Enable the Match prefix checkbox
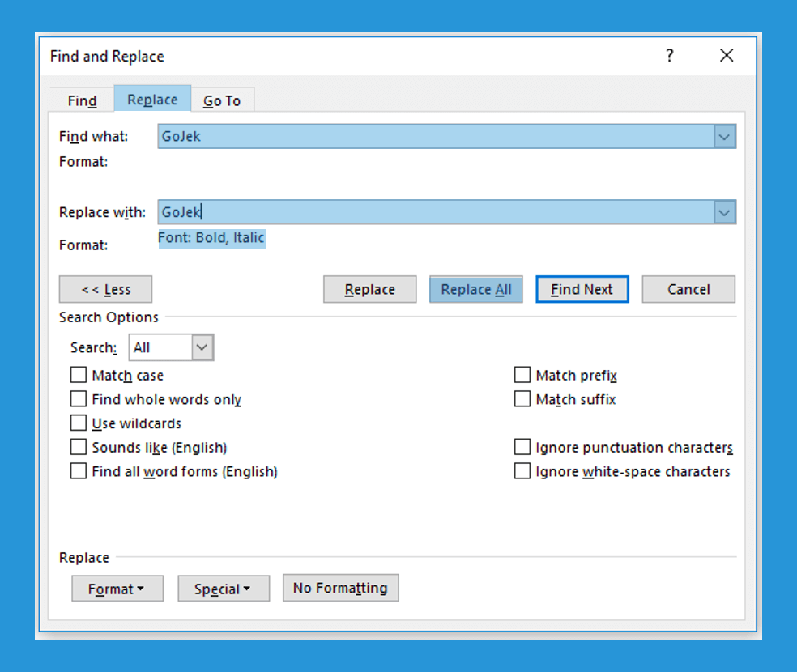Image resolution: width=797 pixels, height=672 pixels. pyautogui.click(x=522, y=375)
